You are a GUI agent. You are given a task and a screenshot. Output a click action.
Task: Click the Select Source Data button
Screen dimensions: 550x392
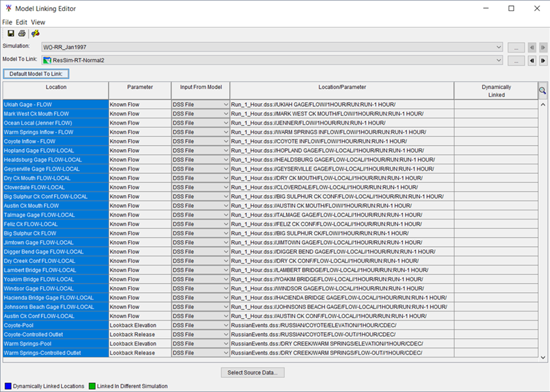pyautogui.click(x=252, y=372)
